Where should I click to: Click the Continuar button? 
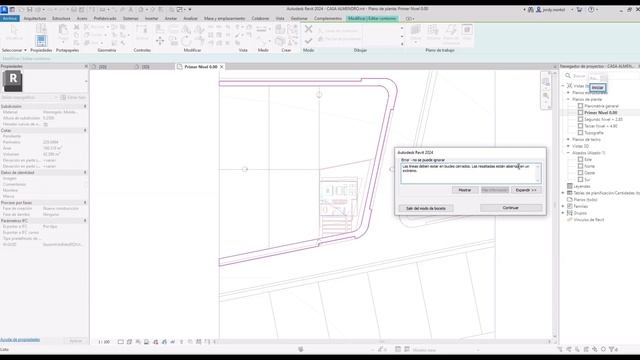(511, 208)
